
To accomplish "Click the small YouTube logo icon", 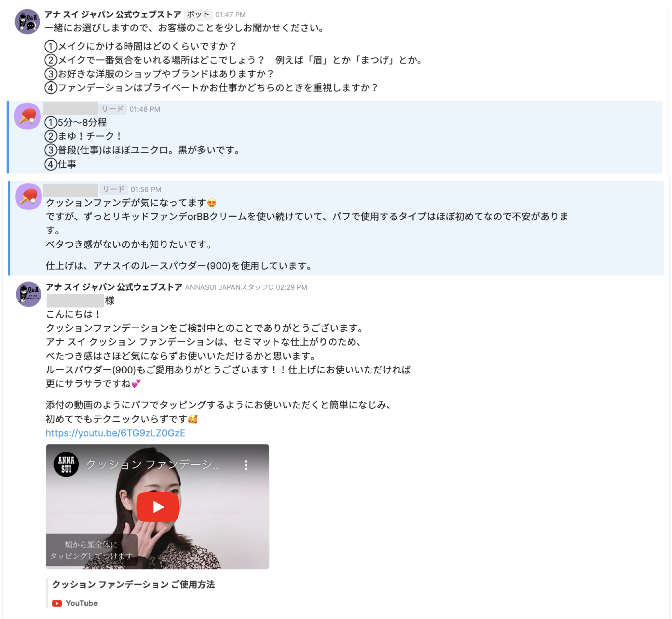I will tap(57, 603).
